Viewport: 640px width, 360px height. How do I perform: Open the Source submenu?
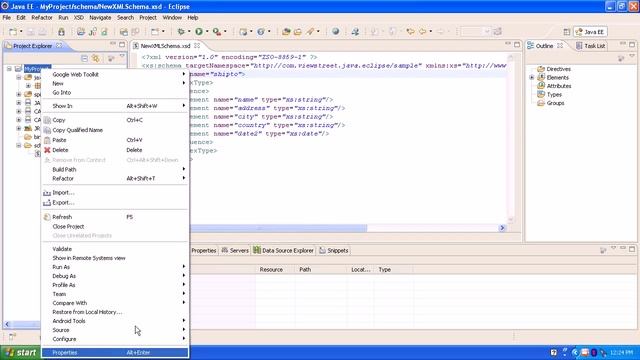point(115,330)
